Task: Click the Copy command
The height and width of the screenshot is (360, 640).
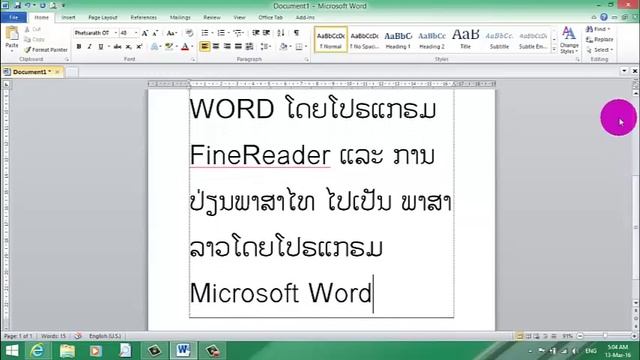Action: 34,40
